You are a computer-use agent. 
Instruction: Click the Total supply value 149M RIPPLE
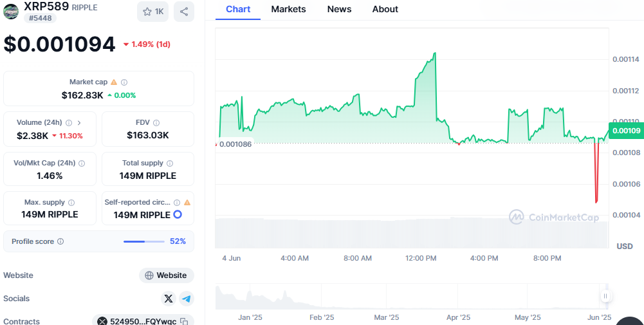(148, 176)
